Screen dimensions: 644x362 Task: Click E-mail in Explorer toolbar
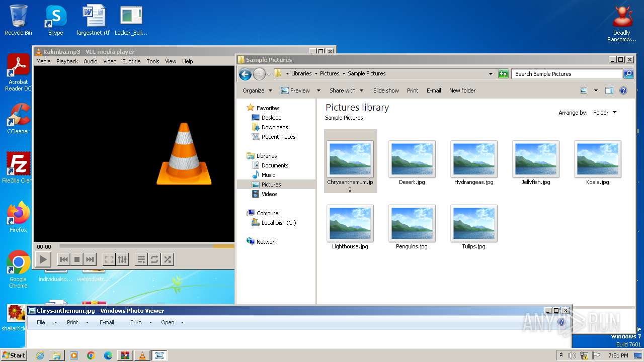click(434, 90)
